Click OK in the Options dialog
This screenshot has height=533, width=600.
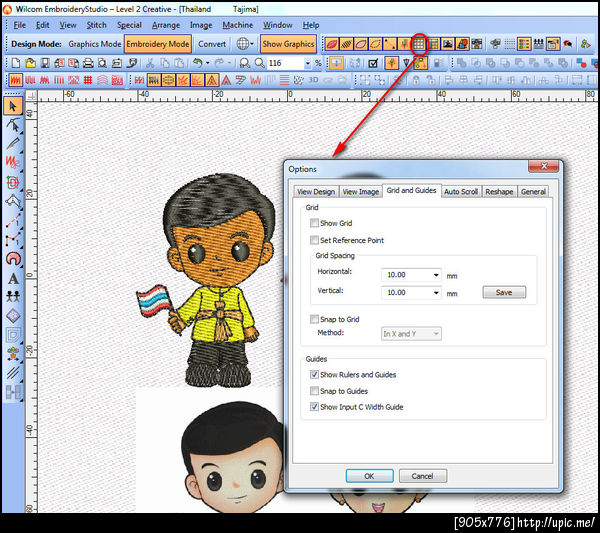pyautogui.click(x=369, y=476)
